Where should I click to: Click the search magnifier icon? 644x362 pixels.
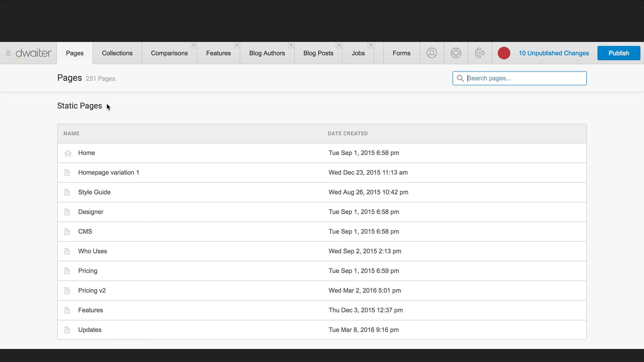coord(460,78)
